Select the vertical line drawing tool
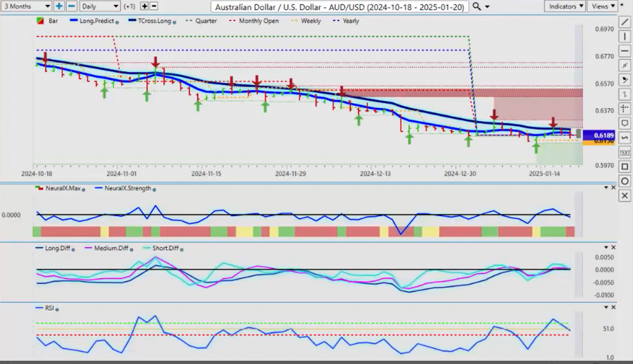The height and width of the screenshot is (364, 633). [x=624, y=36]
